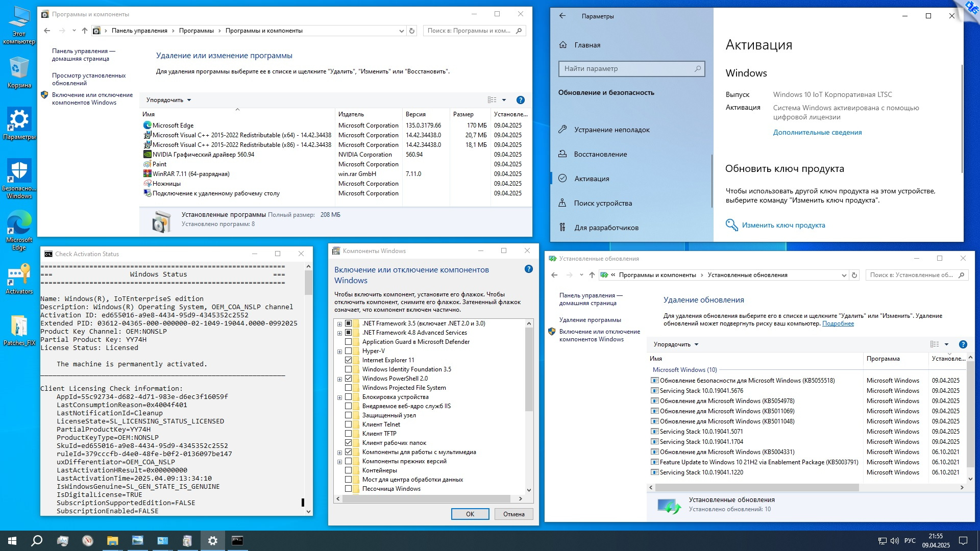Click the Изменить ключ продукта link
This screenshot has width=980, height=551.
pos(783,225)
